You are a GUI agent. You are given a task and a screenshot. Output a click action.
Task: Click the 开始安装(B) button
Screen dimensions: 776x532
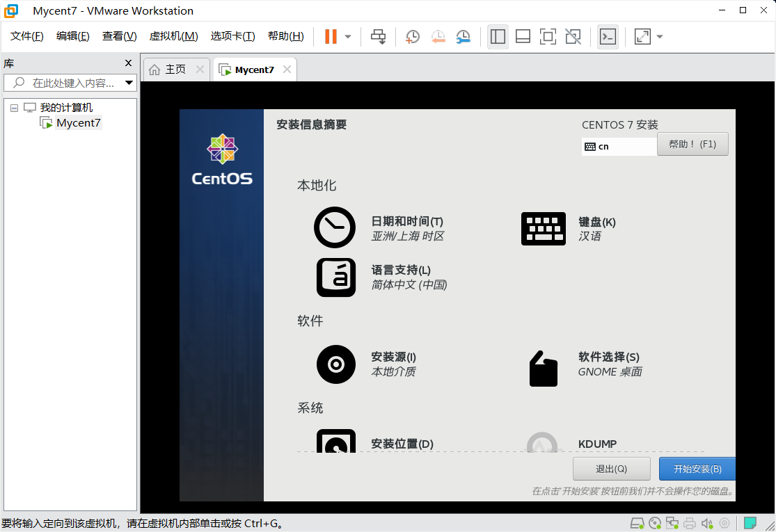[x=697, y=469]
